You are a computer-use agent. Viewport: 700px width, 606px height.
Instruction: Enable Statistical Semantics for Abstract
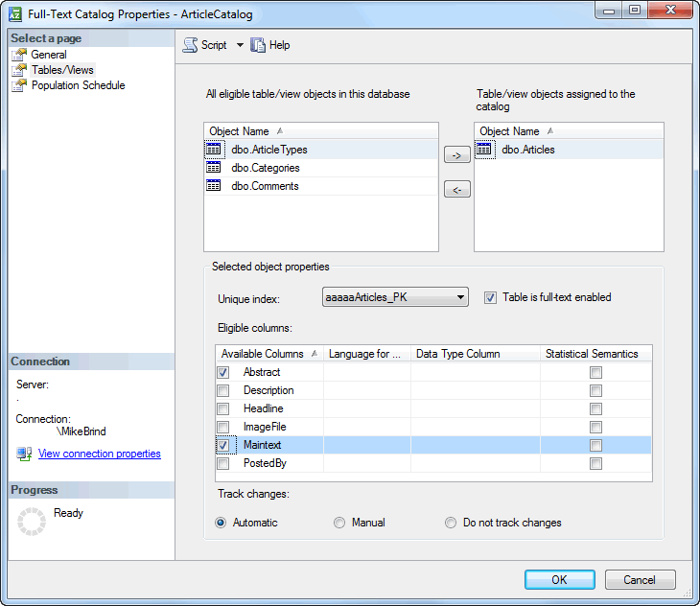click(595, 372)
